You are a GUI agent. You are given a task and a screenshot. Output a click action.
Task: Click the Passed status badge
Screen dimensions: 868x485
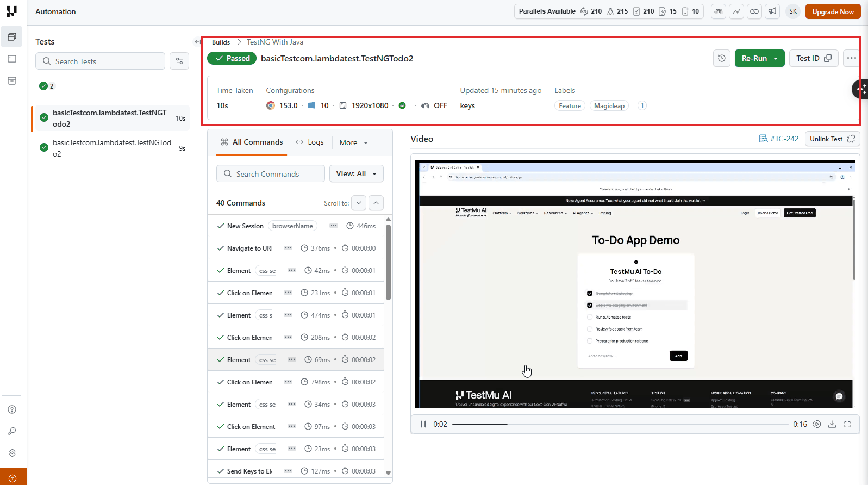pyautogui.click(x=232, y=58)
